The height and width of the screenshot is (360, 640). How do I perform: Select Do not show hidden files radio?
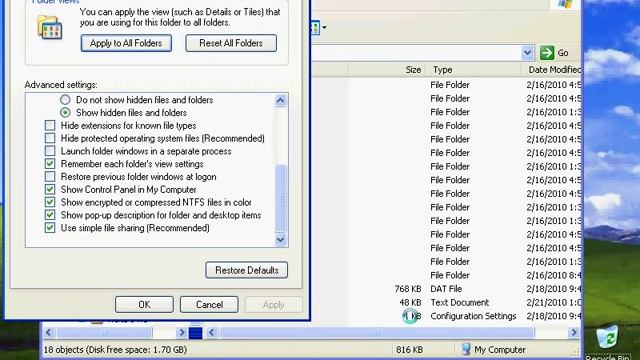tap(65, 100)
